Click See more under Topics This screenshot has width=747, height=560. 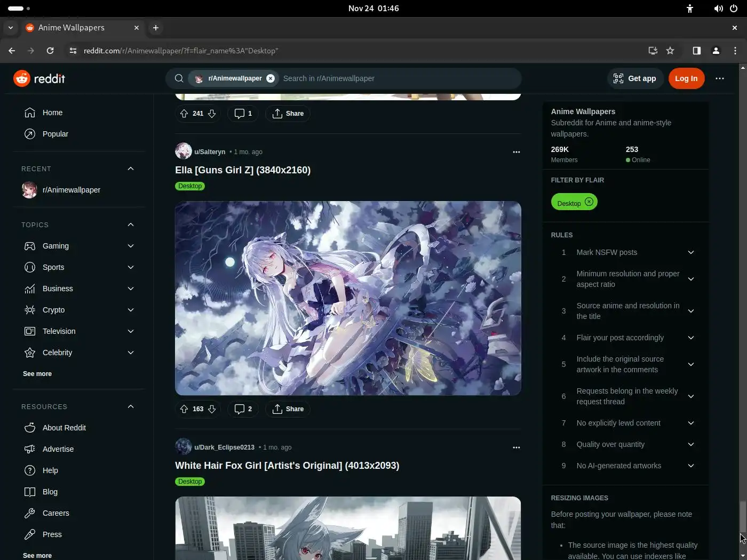tap(37, 374)
